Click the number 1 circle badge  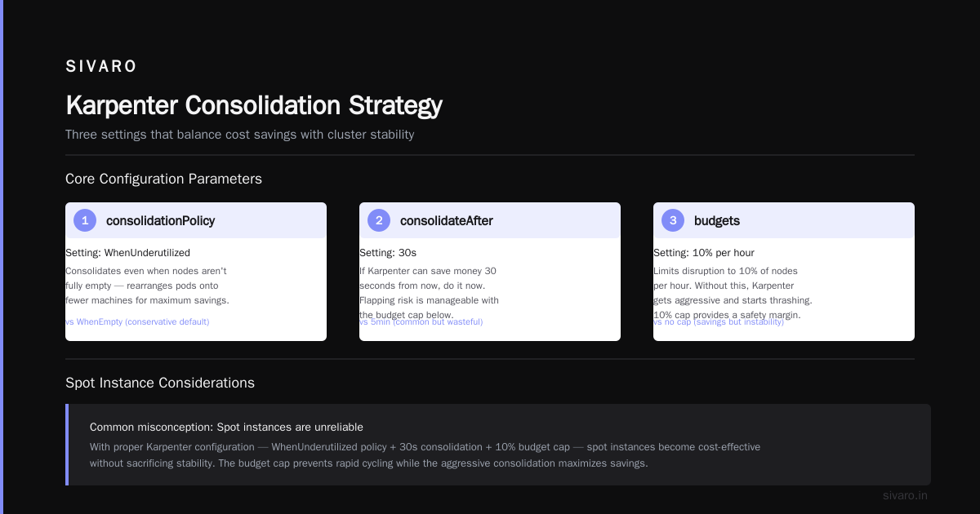coord(85,220)
